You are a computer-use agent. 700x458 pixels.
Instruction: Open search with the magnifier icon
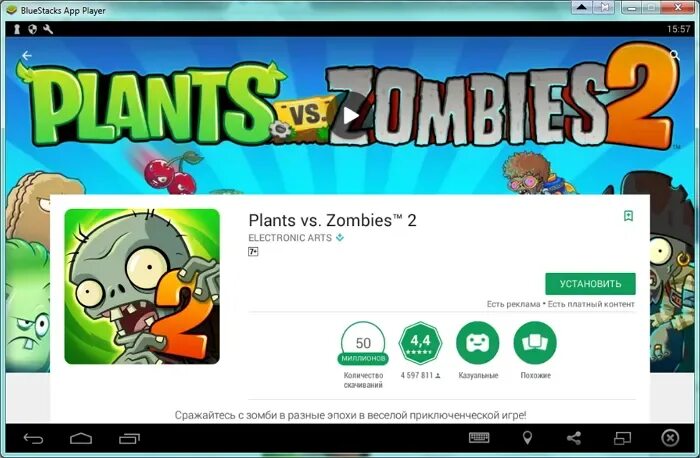click(675, 55)
